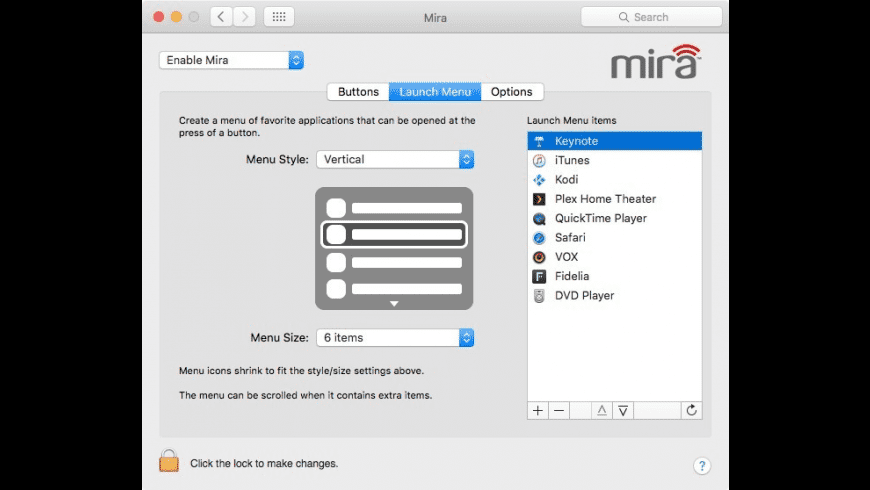Click the lock icon to make changes
This screenshot has height=490, width=870.
pyautogui.click(x=169, y=461)
